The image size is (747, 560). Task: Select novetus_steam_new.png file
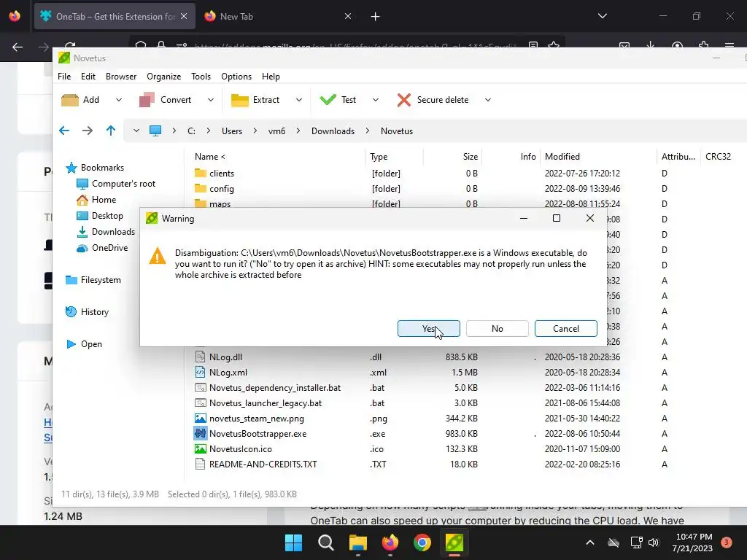pyautogui.click(x=249, y=419)
